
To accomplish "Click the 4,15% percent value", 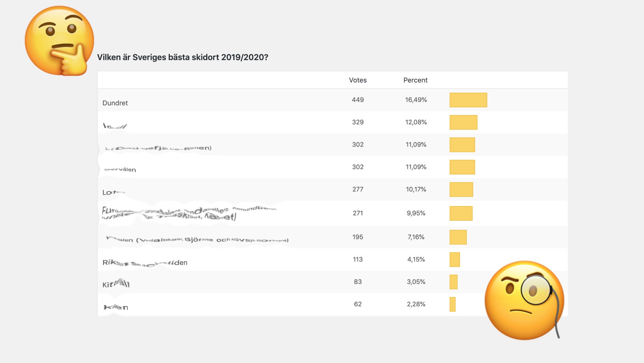I will tap(416, 259).
